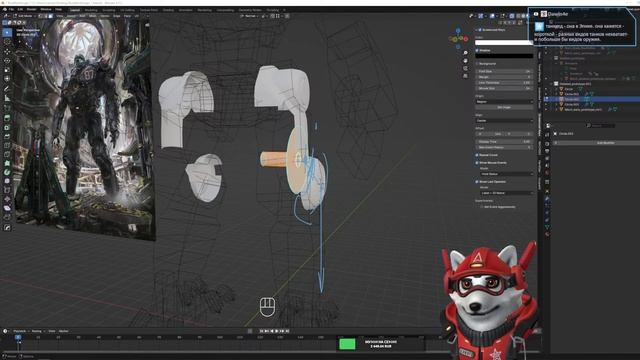Toggle the camera view icon
The image size is (640, 360).
click(465, 68)
